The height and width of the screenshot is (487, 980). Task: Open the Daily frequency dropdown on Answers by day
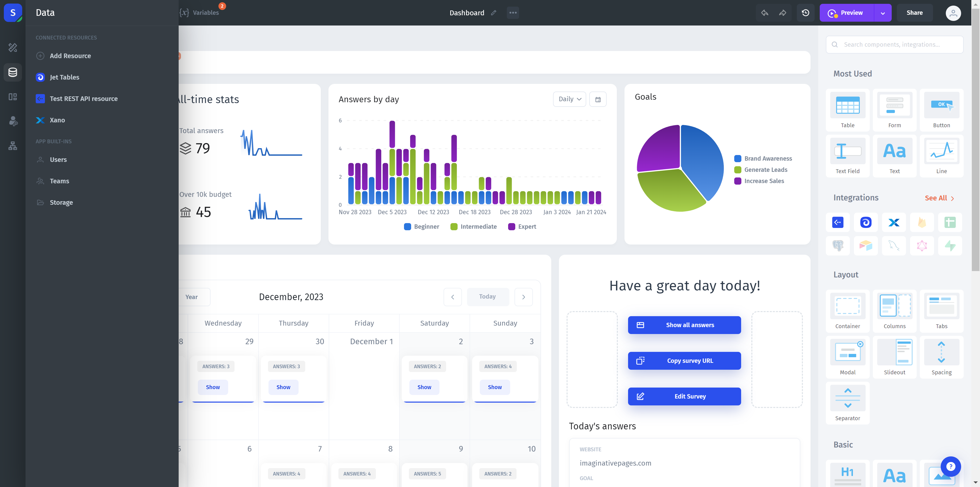[569, 99]
